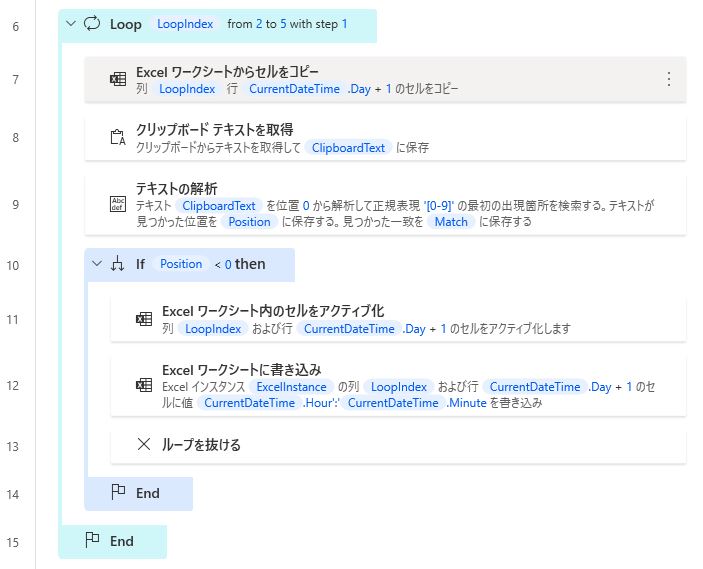Click the Abc text parse icon

(118, 204)
